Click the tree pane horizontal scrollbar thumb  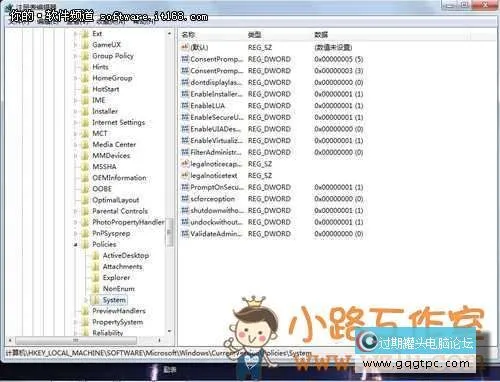tap(76, 340)
